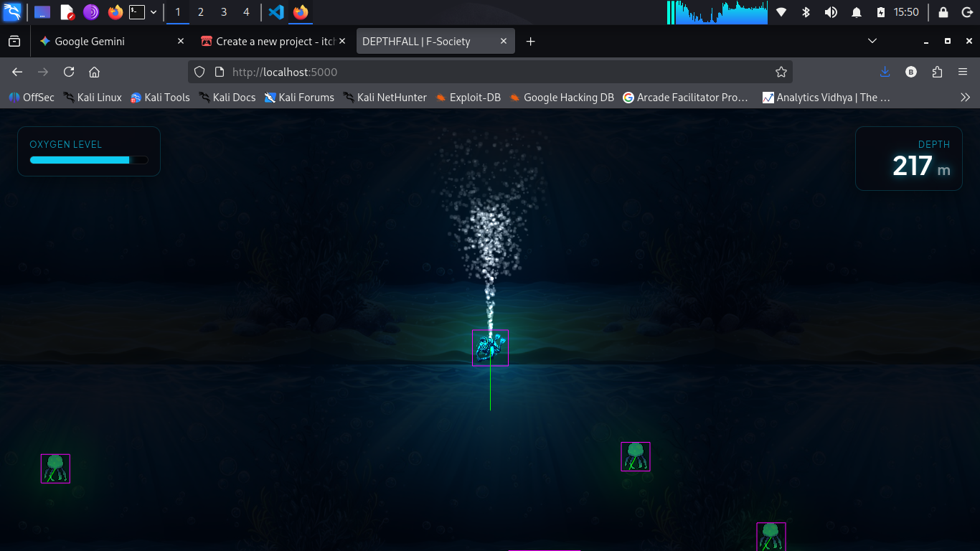Open the Kali Linux bookmark

click(x=93, y=98)
